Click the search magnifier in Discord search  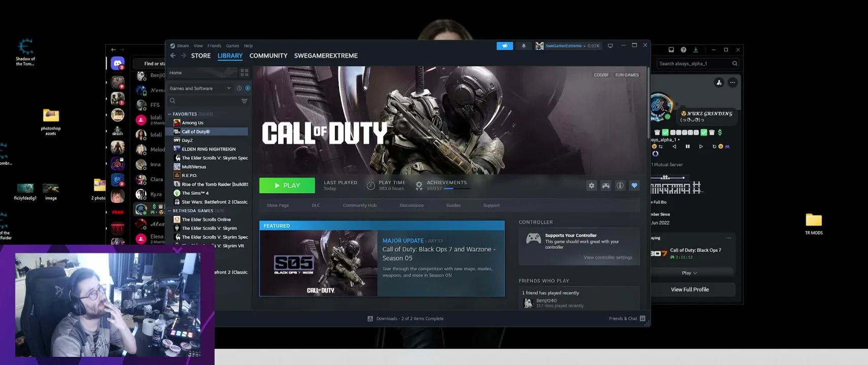point(735,63)
